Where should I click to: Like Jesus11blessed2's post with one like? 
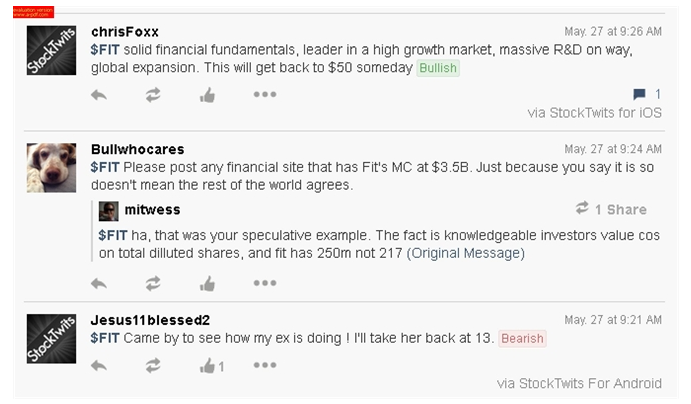pos(212,366)
